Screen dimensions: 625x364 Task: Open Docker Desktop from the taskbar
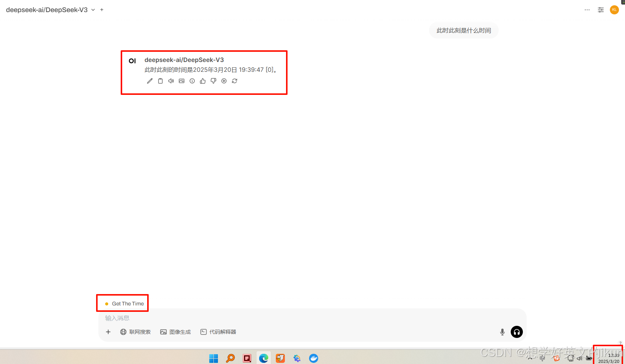(314, 358)
